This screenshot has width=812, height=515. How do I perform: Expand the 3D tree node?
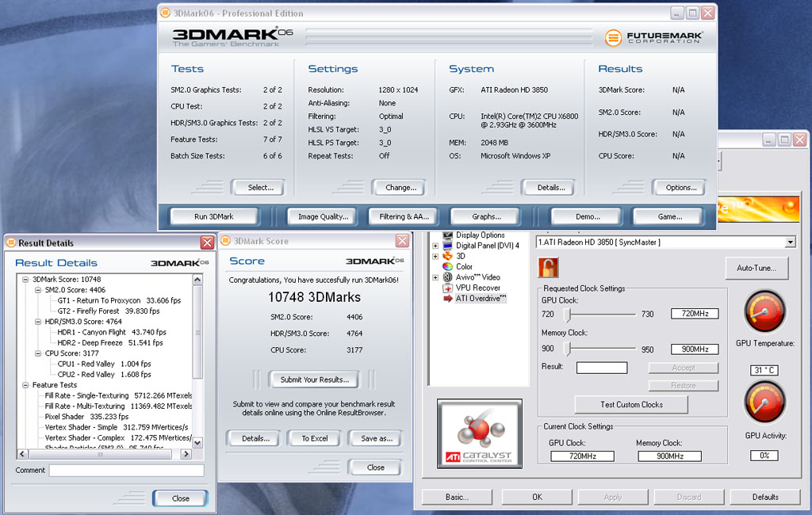point(435,256)
